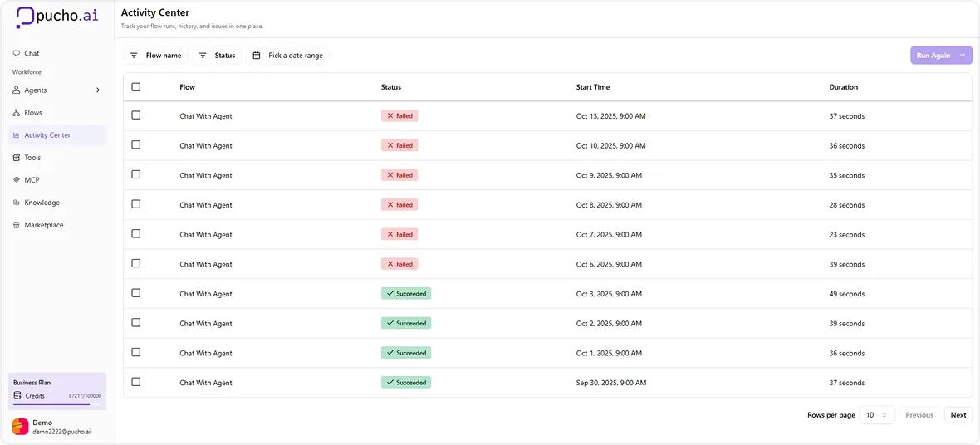
Task: Click the 49 seconds duration cell
Action: coord(847,294)
